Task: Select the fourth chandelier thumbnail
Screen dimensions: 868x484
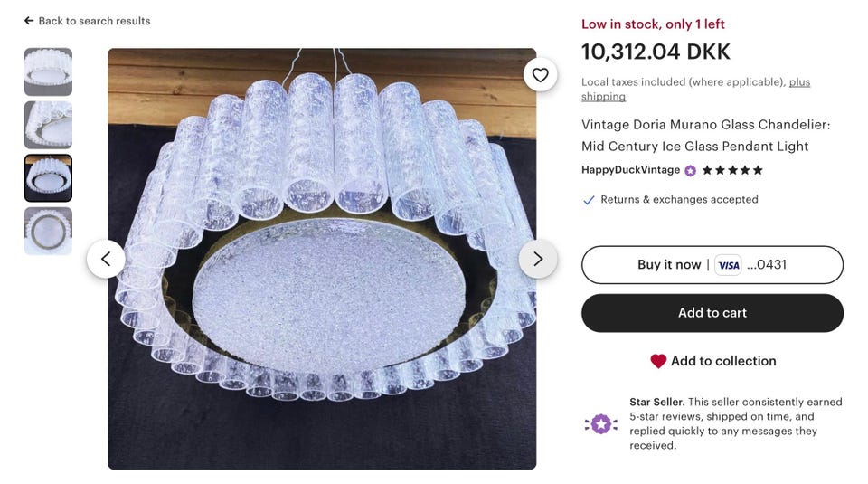Action: pos(48,231)
